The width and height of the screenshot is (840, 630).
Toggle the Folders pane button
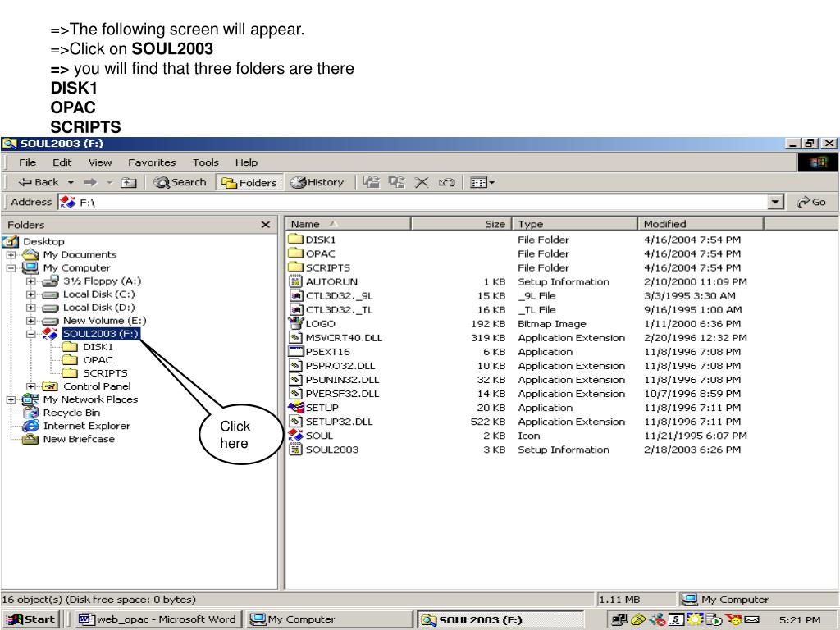[249, 183]
